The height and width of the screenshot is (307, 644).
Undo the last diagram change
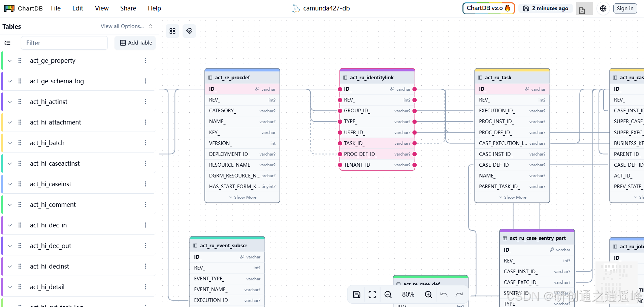[444, 294]
